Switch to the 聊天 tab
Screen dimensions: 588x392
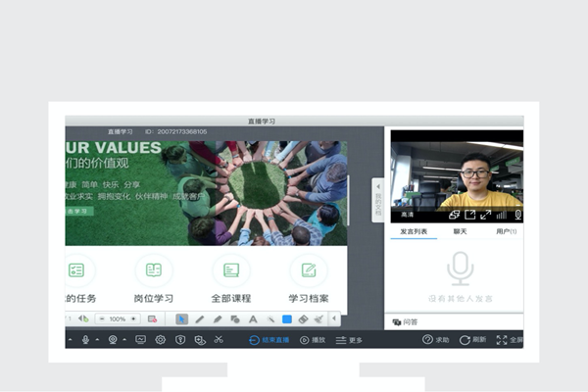click(x=460, y=231)
